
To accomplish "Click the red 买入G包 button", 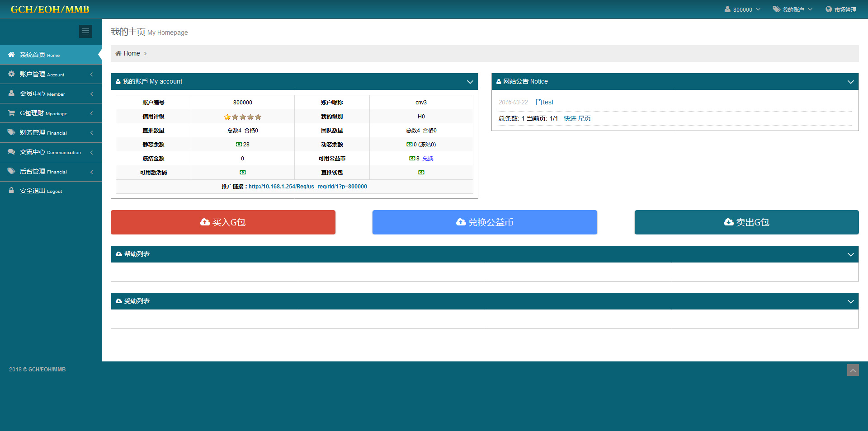I will point(223,222).
